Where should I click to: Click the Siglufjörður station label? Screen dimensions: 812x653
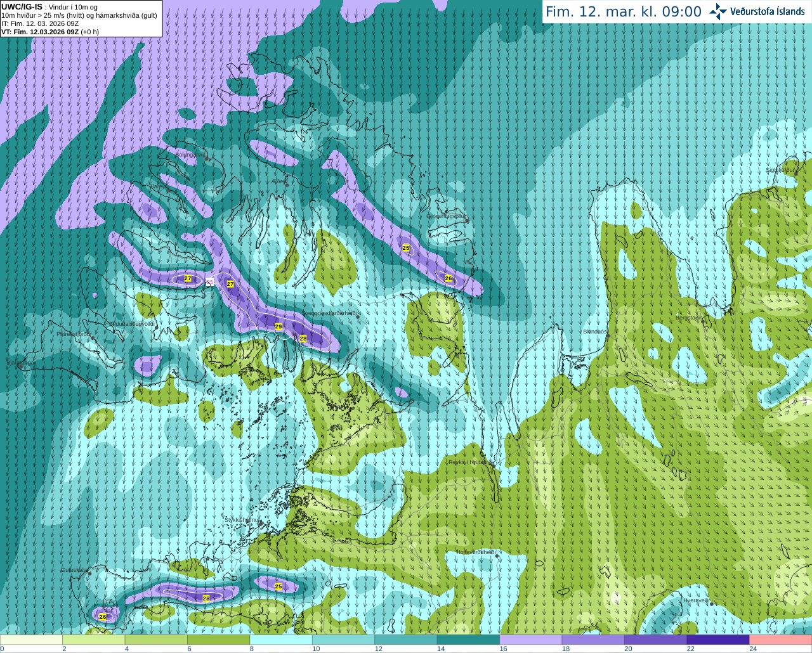[x=781, y=170]
